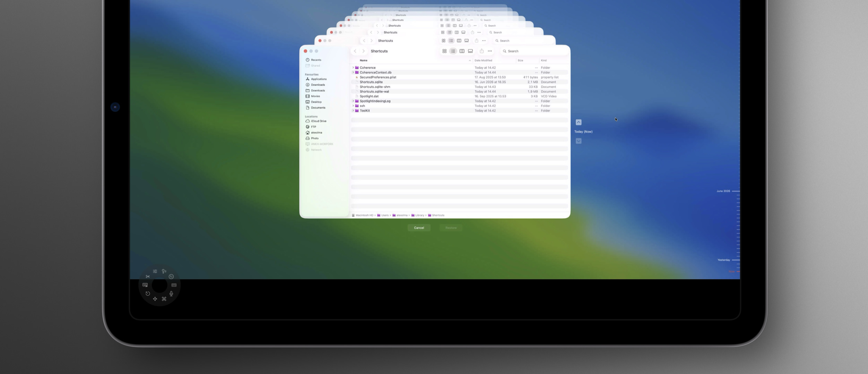Click the four-way move arrows radial icon

tap(155, 299)
